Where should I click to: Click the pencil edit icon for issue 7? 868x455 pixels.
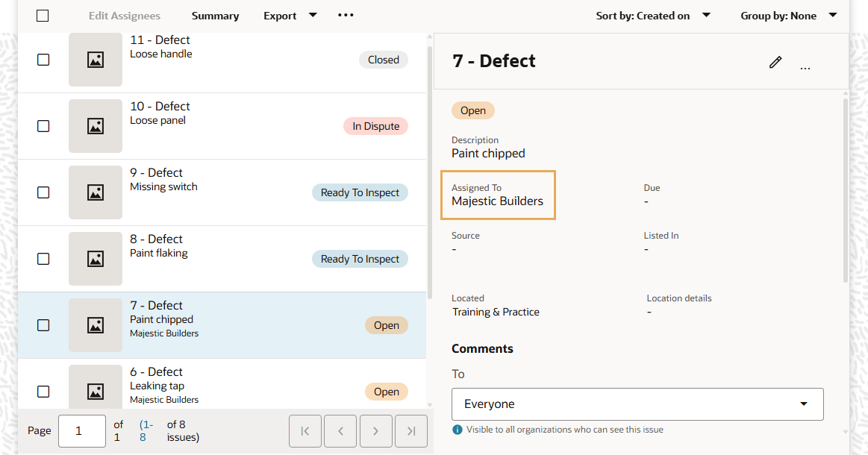click(775, 63)
